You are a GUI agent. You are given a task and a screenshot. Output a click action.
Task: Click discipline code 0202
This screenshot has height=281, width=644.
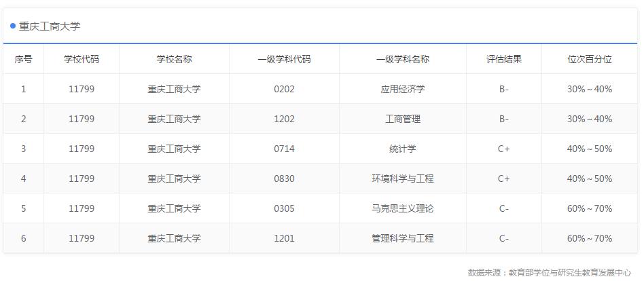(284, 89)
